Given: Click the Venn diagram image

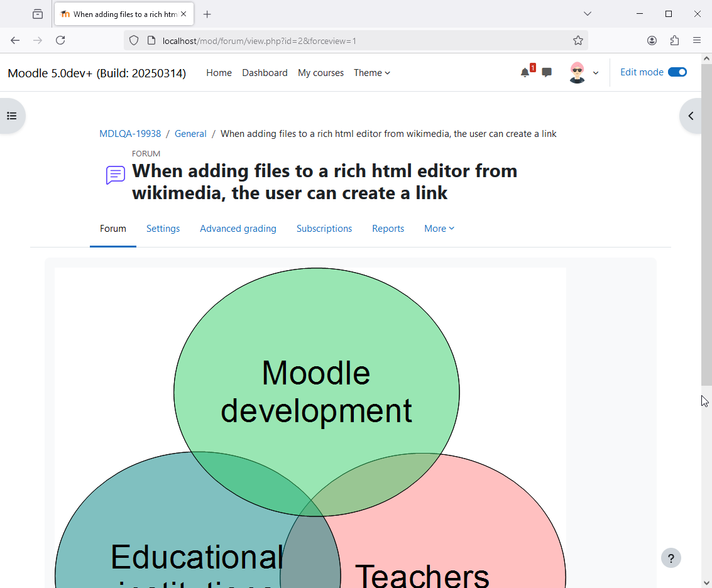Looking at the screenshot, I should point(310,428).
